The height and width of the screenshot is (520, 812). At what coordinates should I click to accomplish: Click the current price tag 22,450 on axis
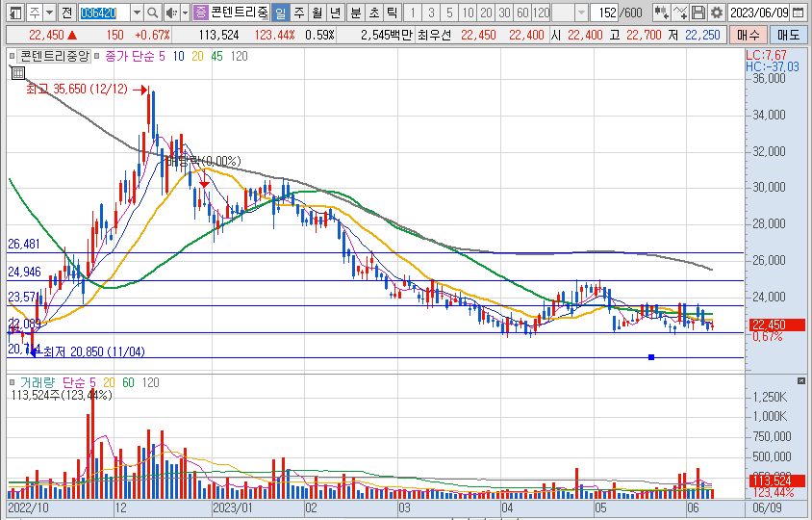[774, 325]
